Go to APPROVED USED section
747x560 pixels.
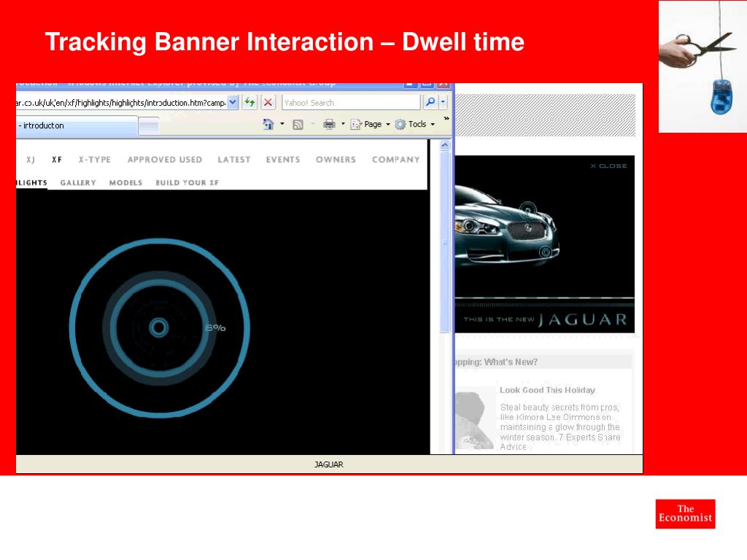click(x=165, y=160)
